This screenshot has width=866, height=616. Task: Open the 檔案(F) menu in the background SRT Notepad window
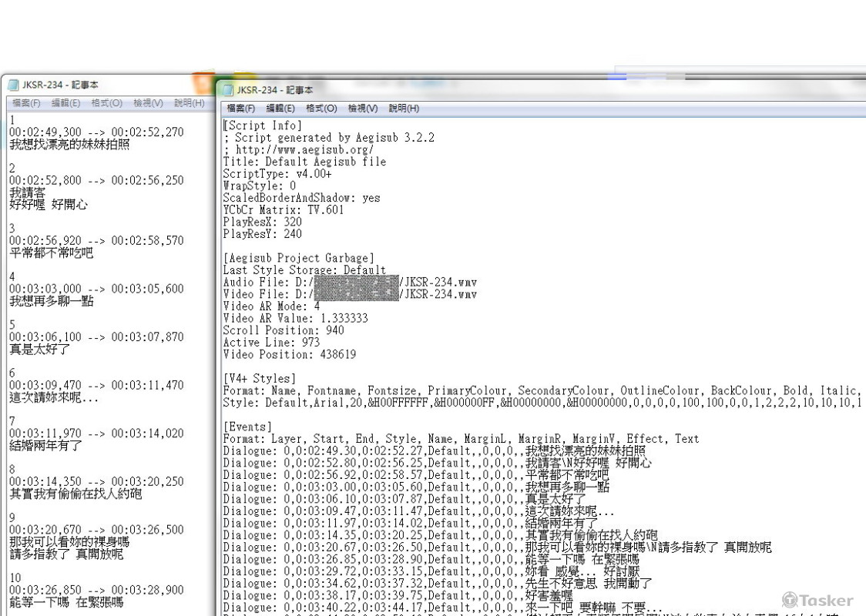click(x=26, y=103)
